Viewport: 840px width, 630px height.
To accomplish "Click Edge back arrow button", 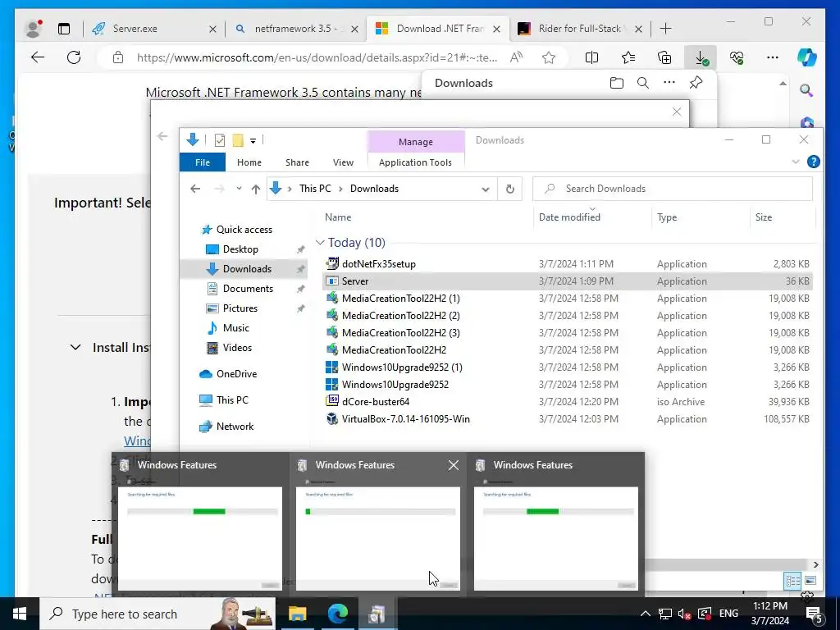I will [38, 57].
